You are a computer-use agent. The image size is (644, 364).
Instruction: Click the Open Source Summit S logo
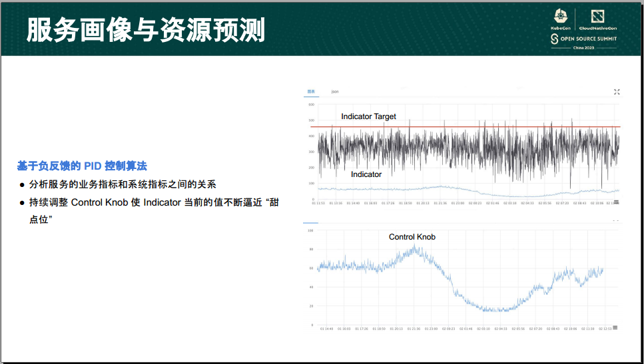(553, 40)
